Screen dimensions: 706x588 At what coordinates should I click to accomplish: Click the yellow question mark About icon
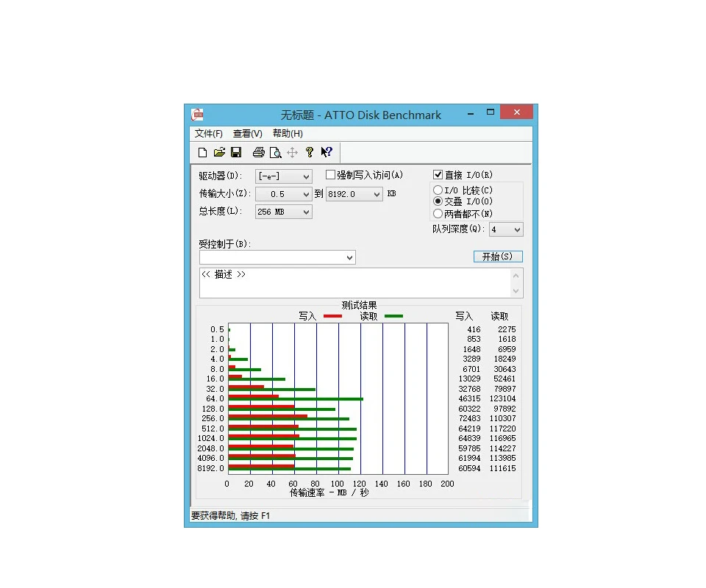coord(310,152)
